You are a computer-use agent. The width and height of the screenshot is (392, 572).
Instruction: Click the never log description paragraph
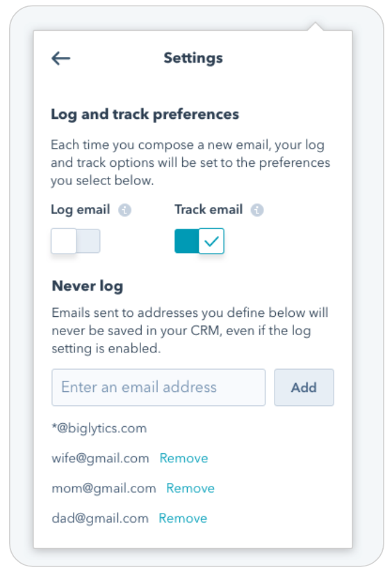click(190, 331)
